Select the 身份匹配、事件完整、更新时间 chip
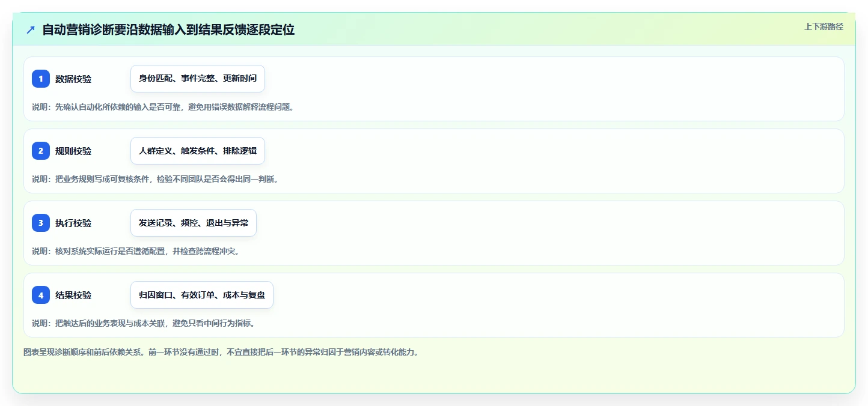This screenshot has width=868, height=406. pos(198,79)
